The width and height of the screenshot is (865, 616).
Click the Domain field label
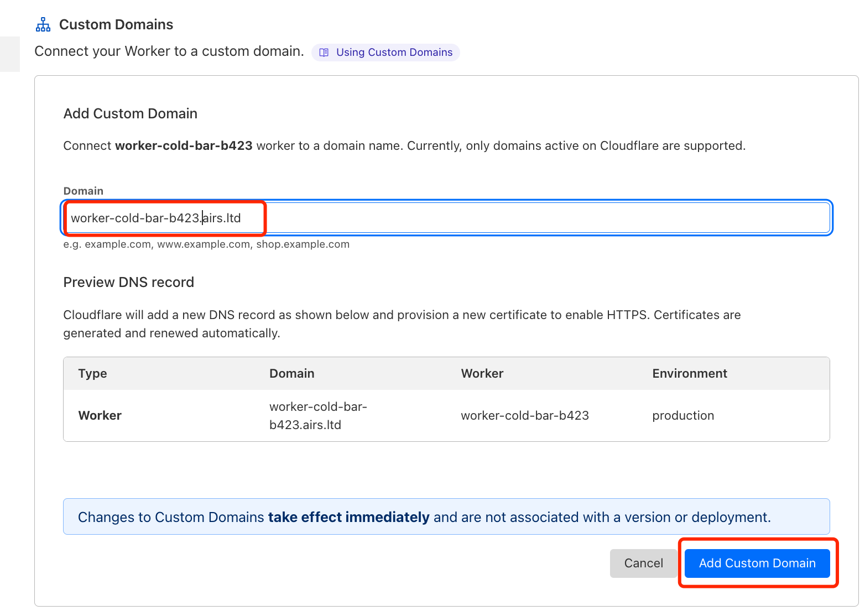point(84,191)
